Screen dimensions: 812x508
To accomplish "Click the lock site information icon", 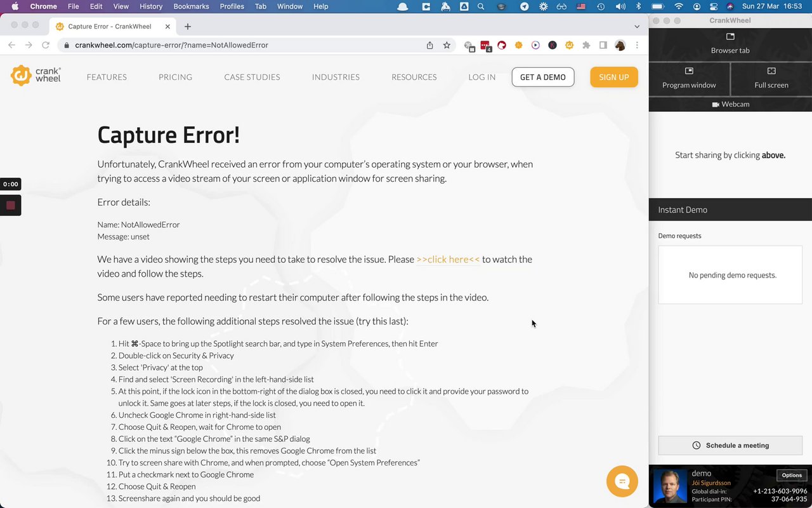I will point(66,45).
